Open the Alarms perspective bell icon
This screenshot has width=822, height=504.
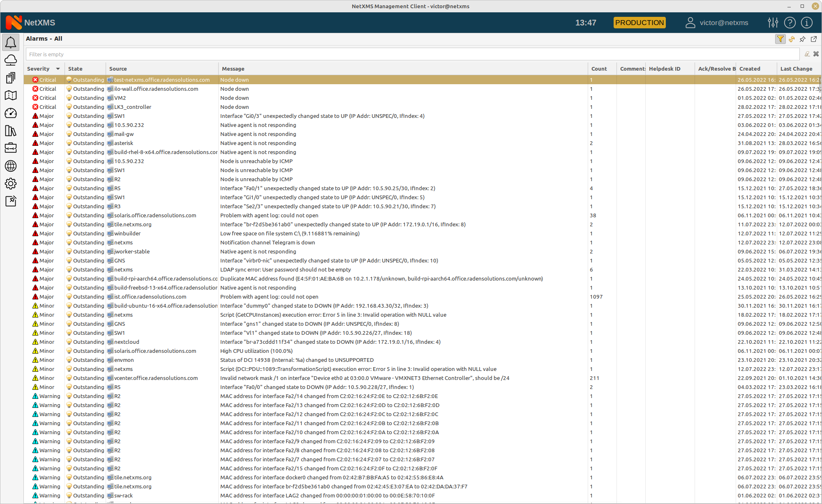11,43
